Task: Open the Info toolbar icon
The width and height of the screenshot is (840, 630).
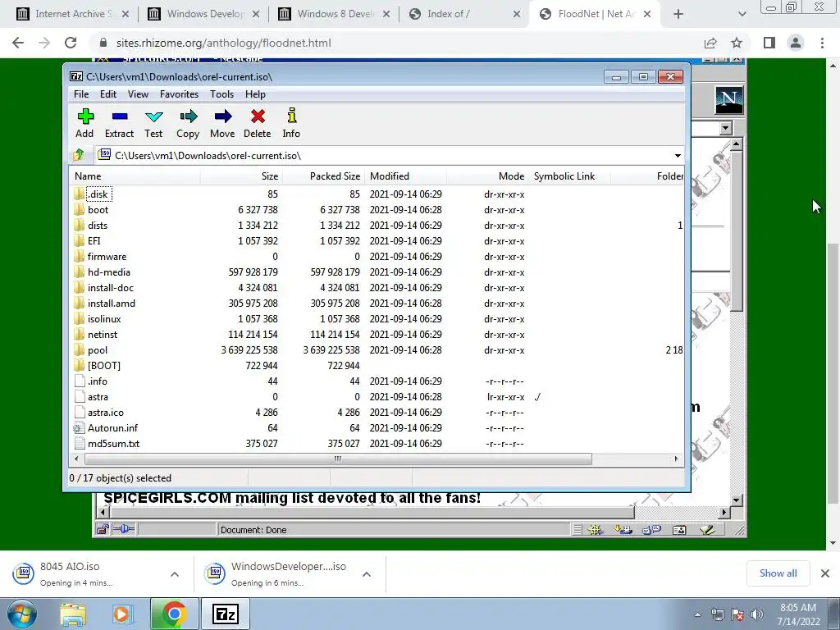Action: (291, 123)
